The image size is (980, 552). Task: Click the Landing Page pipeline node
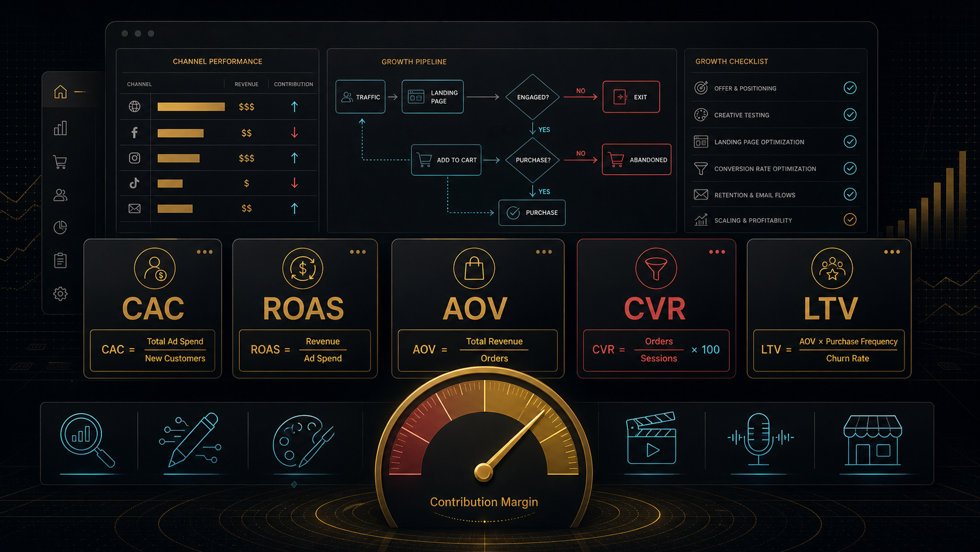pos(433,97)
